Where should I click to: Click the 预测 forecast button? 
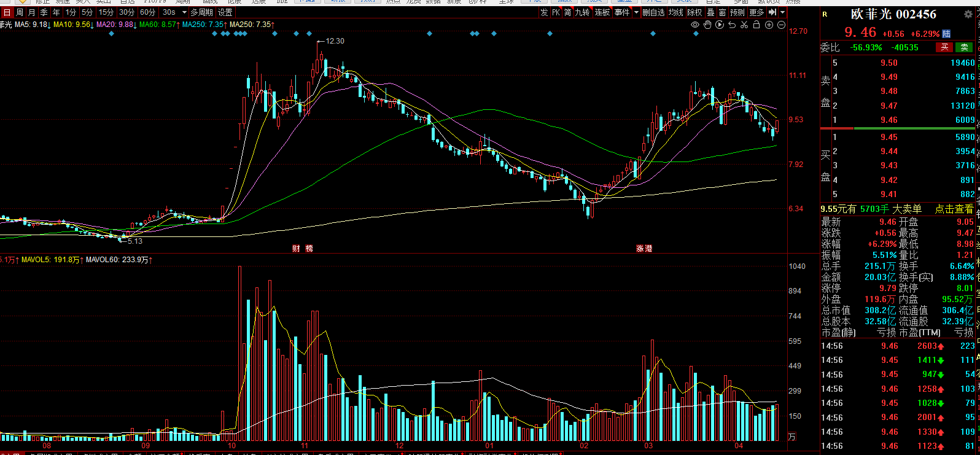737,12
